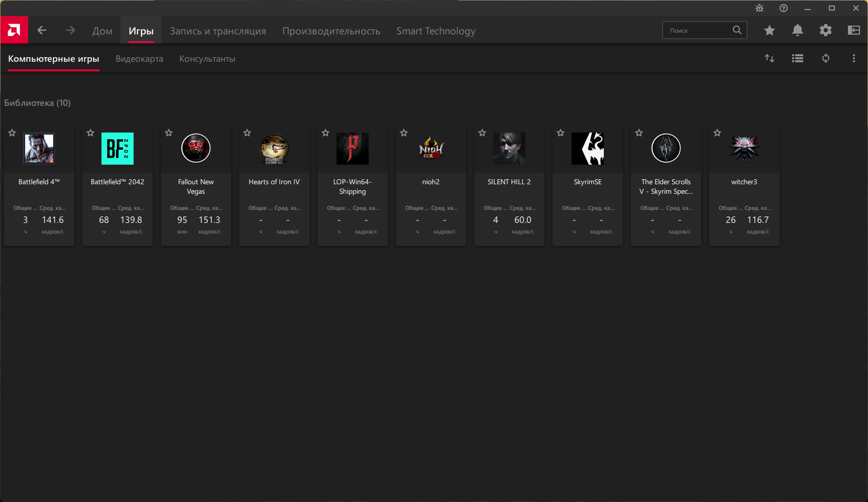Click the LOP-Win64-Shipping title

pyautogui.click(x=353, y=187)
